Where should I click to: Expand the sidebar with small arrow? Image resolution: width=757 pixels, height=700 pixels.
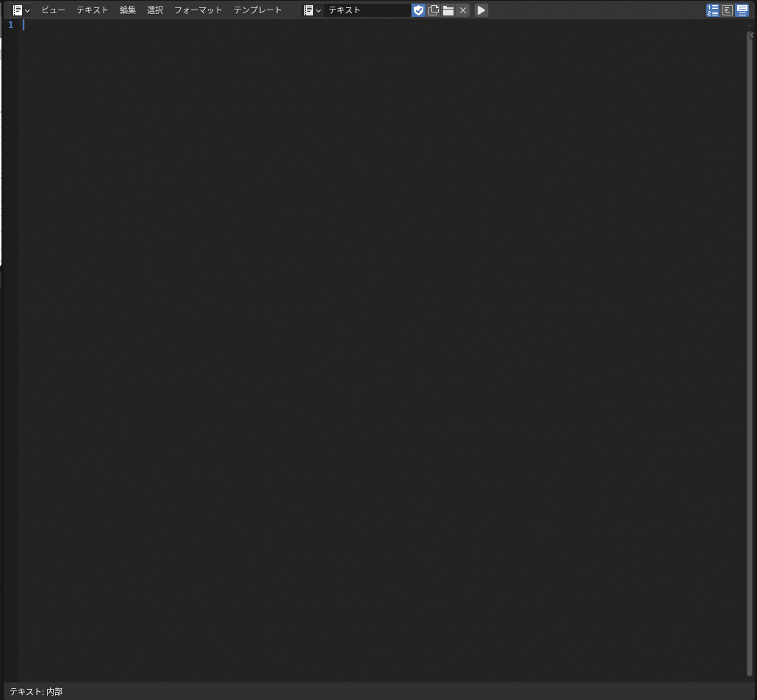click(x=752, y=35)
